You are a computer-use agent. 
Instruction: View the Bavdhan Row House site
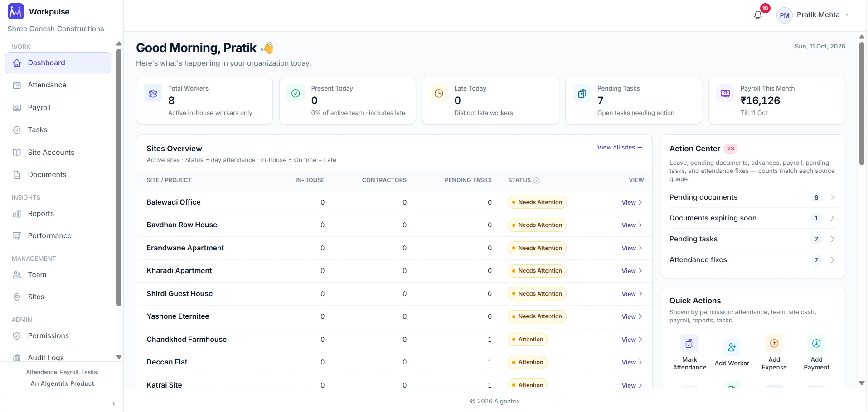coord(632,225)
